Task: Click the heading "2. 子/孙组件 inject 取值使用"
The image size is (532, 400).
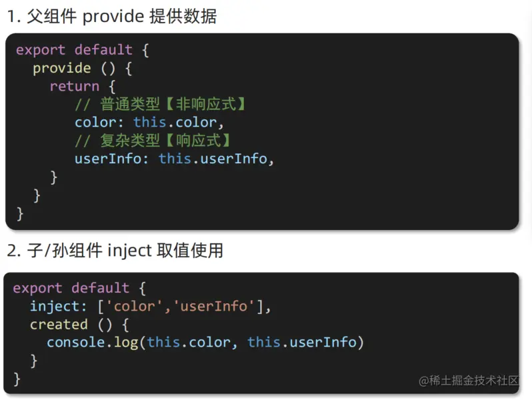Action: pos(115,251)
